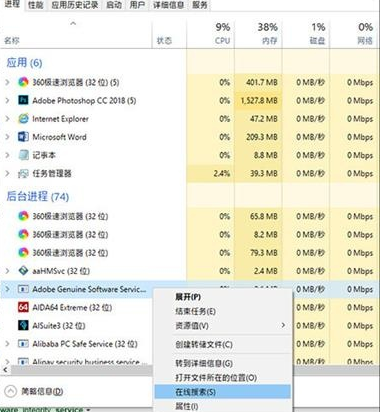Viewport: 382px width, 412px height.
Task: Switch to the 性能 tab
Action: pos(35,5)
